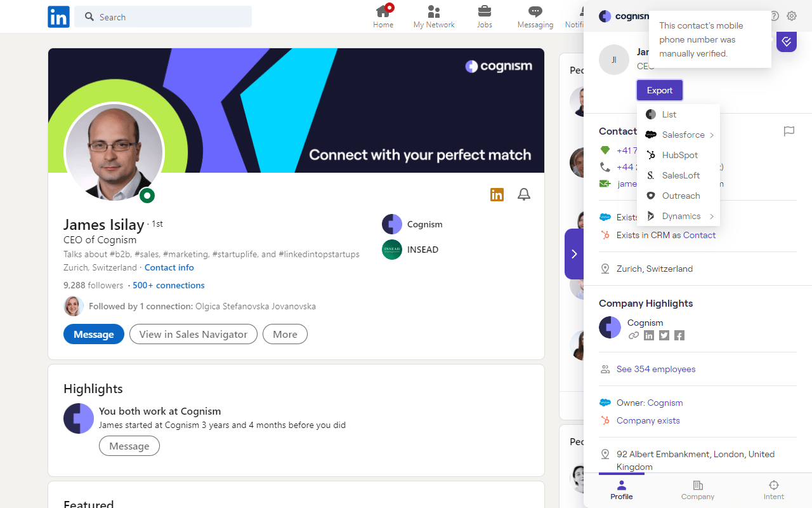
Task: Open Cognism's LinkedIn icon in Company Highlights
Action: 648,335
